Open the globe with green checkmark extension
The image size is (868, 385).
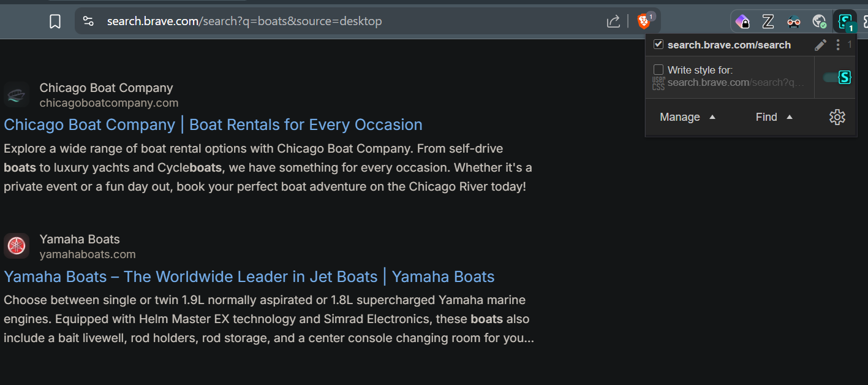pyautogui.click(x=820, y=22)
